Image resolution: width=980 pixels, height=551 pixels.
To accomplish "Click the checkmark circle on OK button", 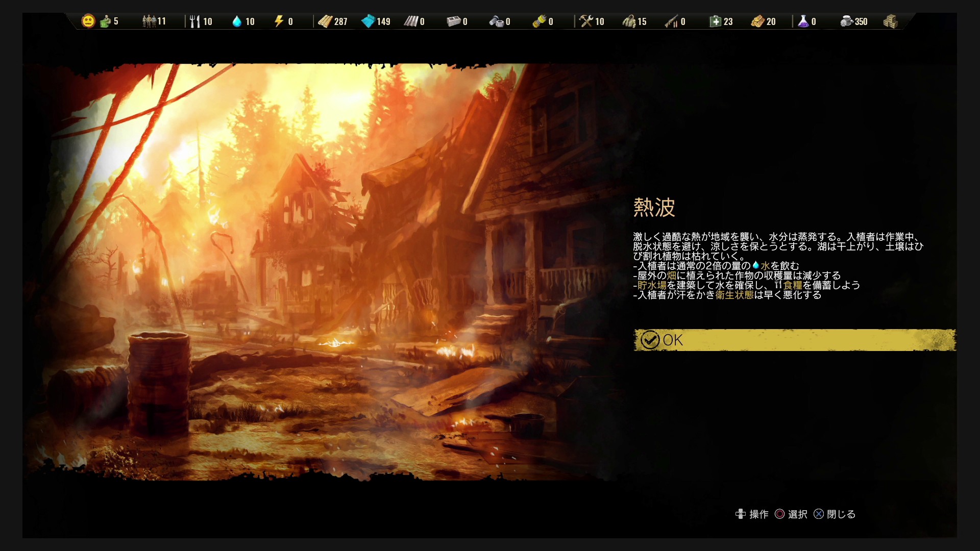I will (650, 340).
